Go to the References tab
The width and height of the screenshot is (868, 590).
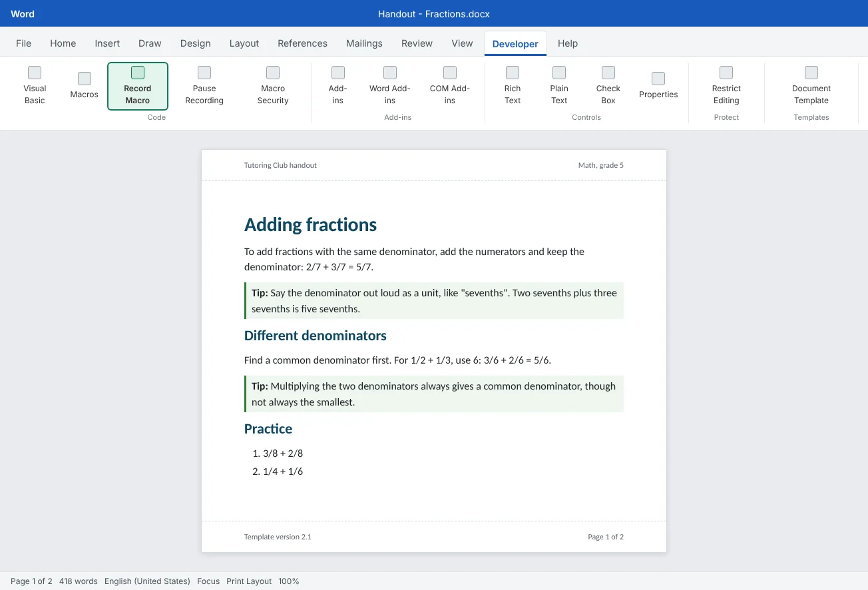(303, 43)
